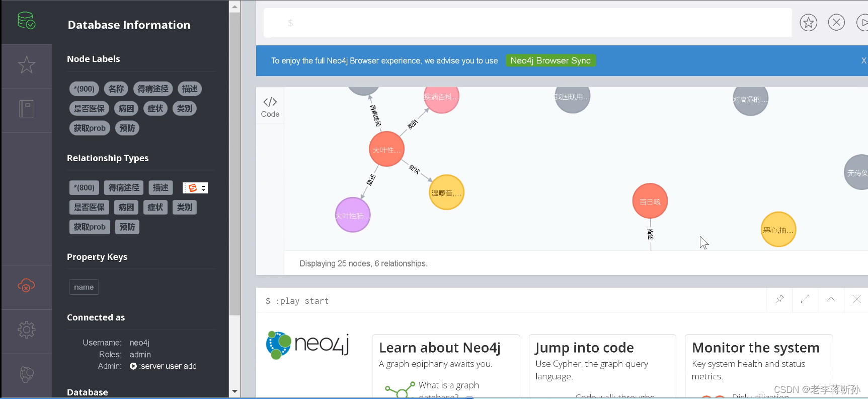Select relationship type *(800)

pos(84,187)
